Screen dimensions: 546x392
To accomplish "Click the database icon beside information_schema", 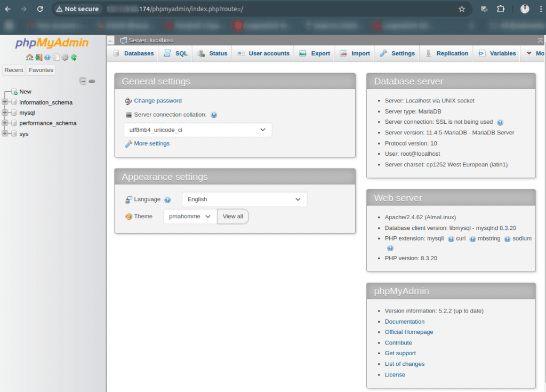I will (x=14, y=102).
